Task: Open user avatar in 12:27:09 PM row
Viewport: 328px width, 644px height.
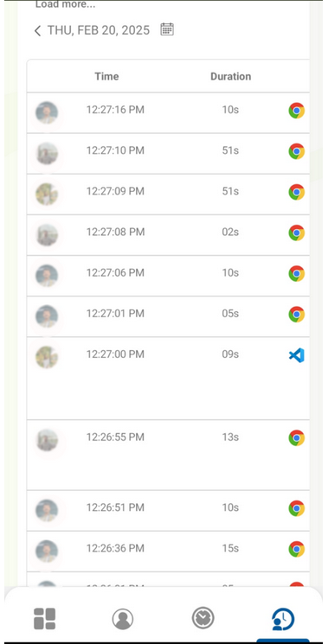Action: 47,194
